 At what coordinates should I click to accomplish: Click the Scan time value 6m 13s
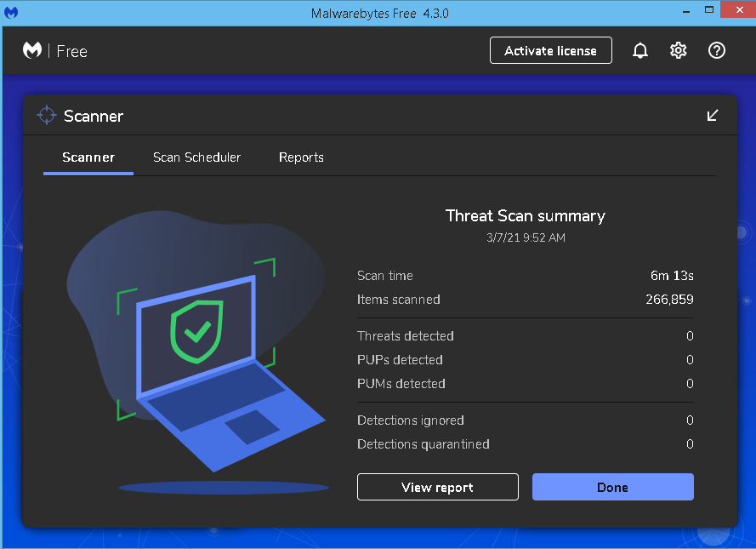click(672, 276)
